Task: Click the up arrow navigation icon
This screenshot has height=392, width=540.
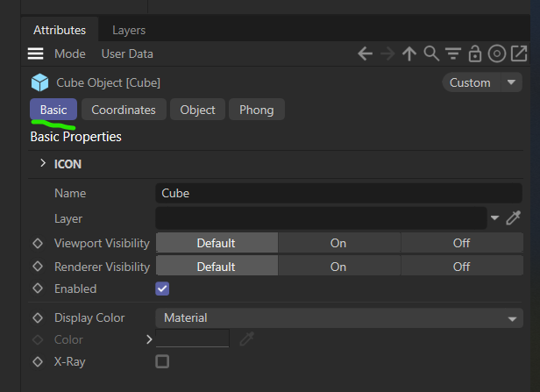Action: 409,53
